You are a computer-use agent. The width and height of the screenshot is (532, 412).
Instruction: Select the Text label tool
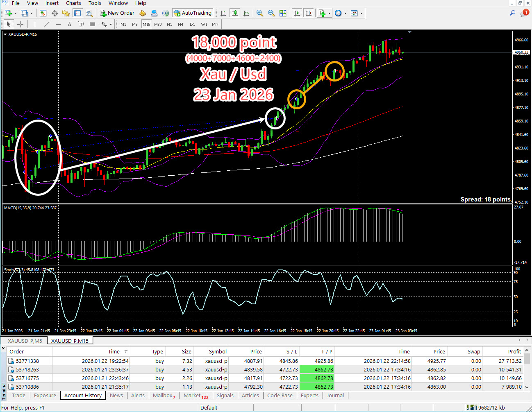coord(69,24)
